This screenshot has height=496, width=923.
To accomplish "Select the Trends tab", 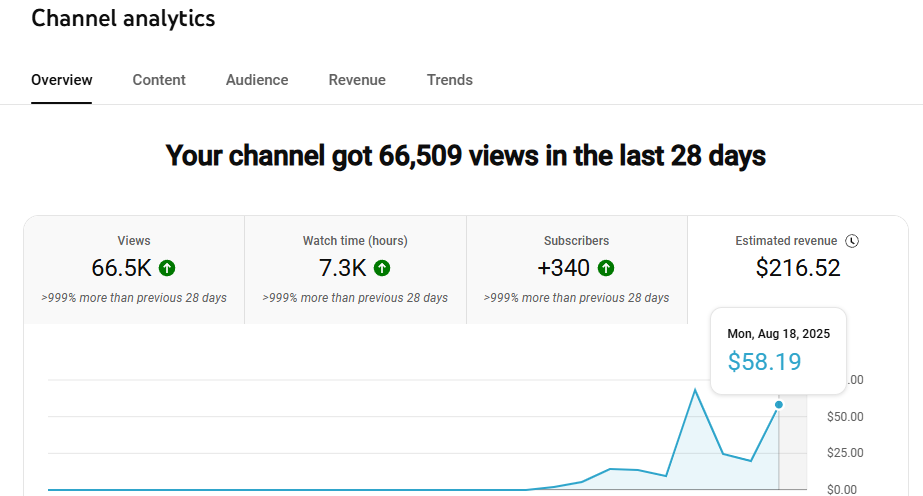I will click(x=450, y=80).
